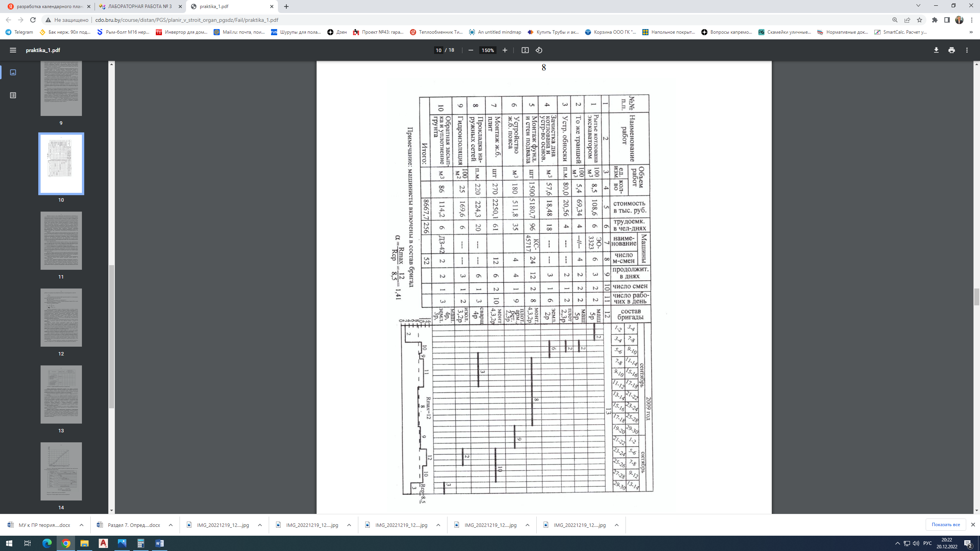Expand options for last IMG_20221219 download

(617, 525)
